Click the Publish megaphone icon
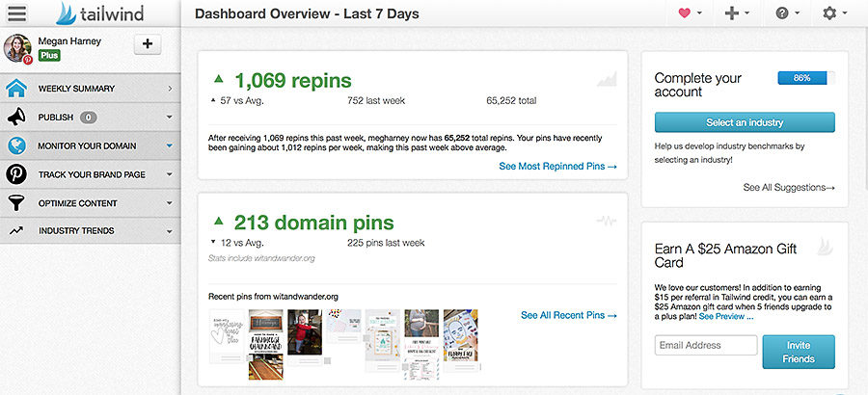This screenshot has height=395, width=868. [x=16, y=117]
